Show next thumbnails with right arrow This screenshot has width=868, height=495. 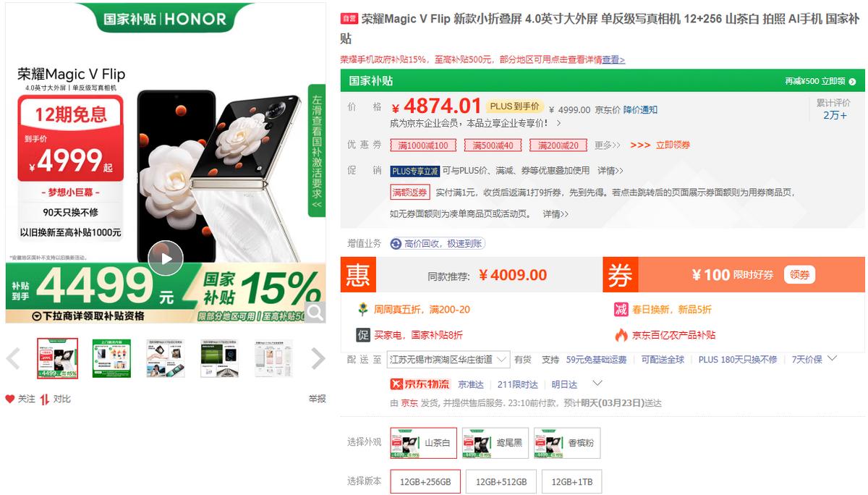318,358
